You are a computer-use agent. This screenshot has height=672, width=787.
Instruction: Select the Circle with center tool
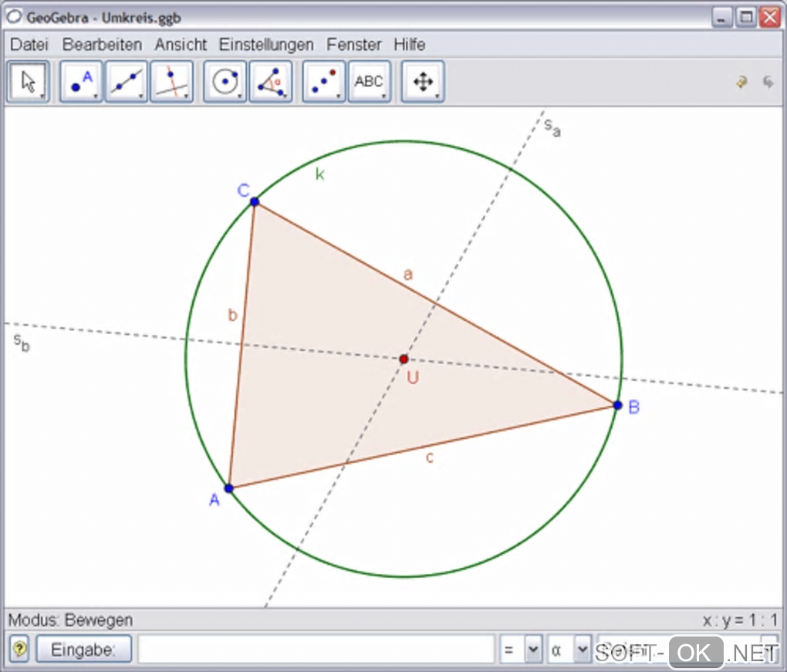[225, 81]
